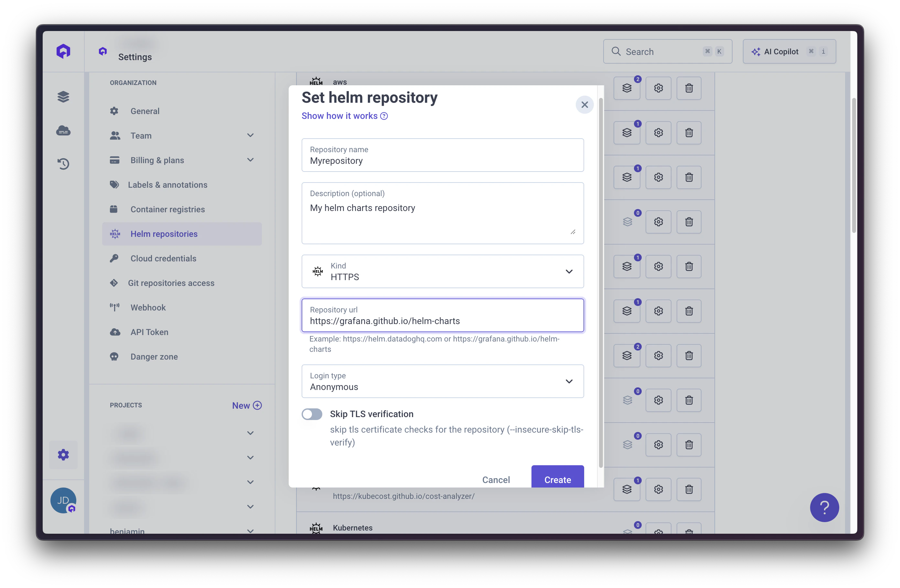900x588 pixels.
Task: Enable Skip TLS verification
Action: 312,414
